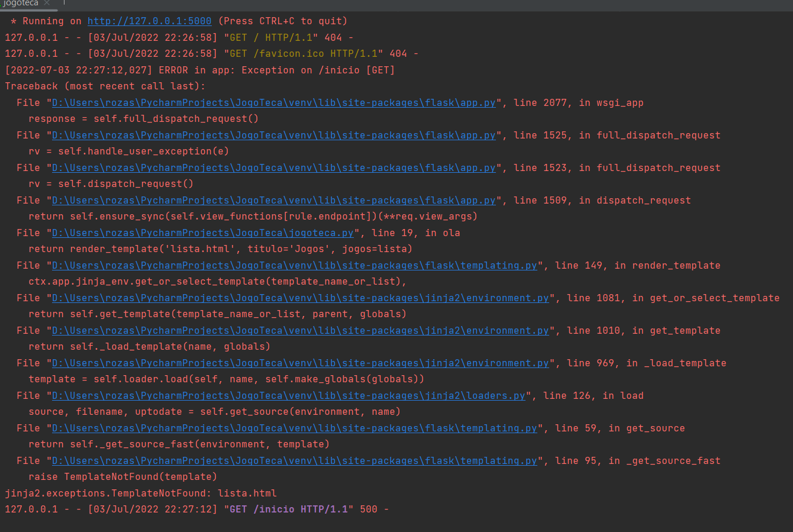793x532 pixels.
Task: Open templating.py link on the line 149 row
Action: pyautogui.click(x=295, y=266)
